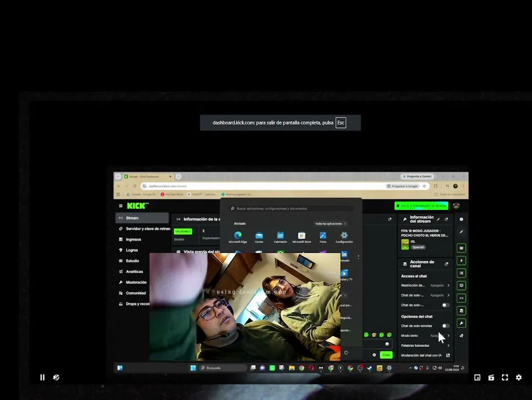Open the profile avatar in Kick header
The height and width of the screenshot is (400, 532).
[456, 206]
